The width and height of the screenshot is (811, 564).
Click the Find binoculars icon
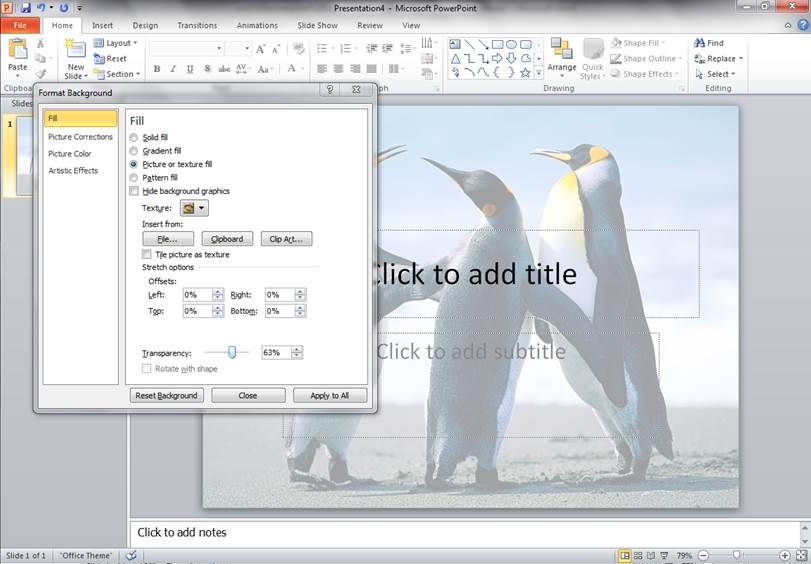coord(700,43)
